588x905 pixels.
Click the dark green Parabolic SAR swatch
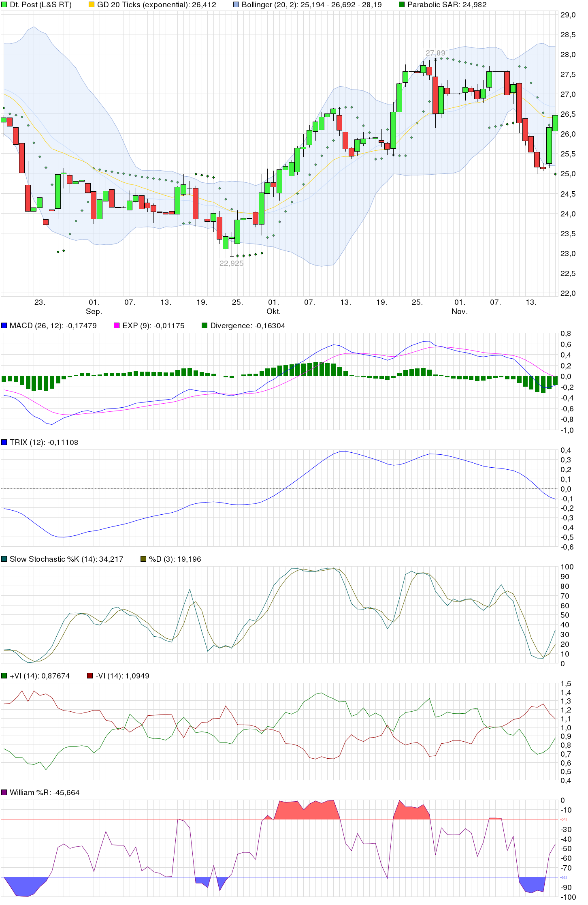tap(402, 5)
